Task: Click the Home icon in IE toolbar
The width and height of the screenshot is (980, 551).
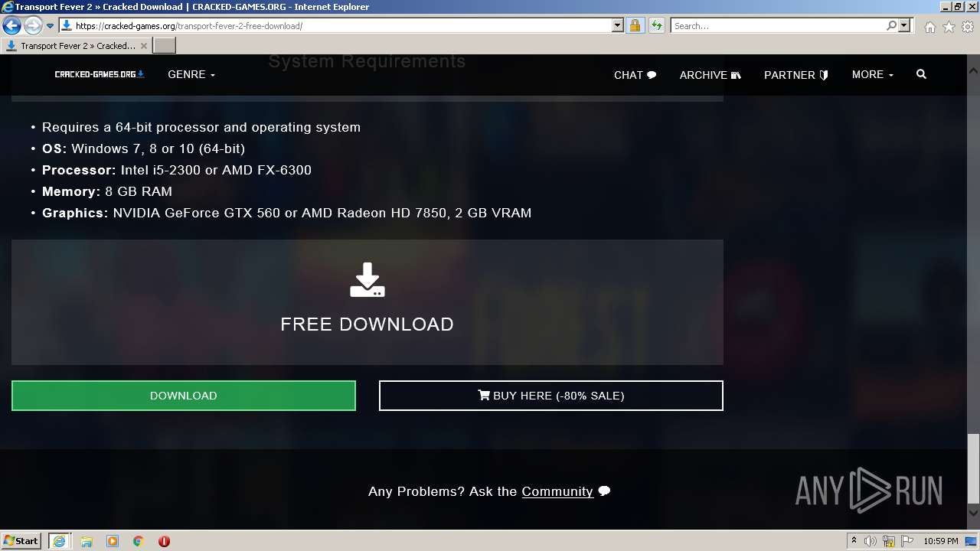Action: (929, 27)
